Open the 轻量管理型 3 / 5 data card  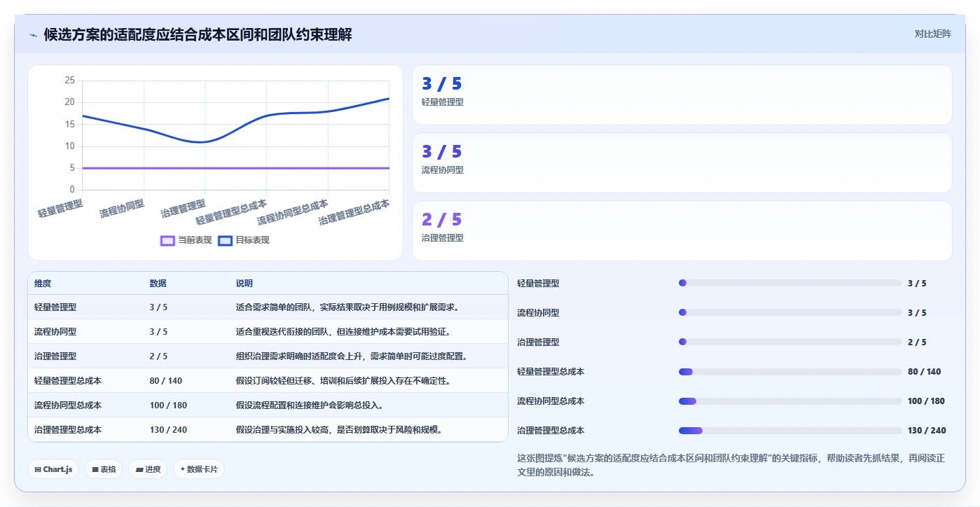click(682, 95)
